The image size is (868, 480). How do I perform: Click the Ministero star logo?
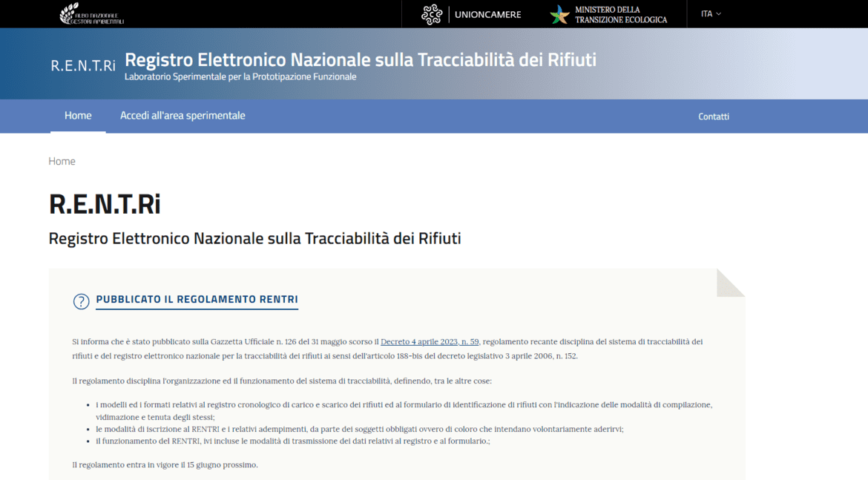click(559, 14)
